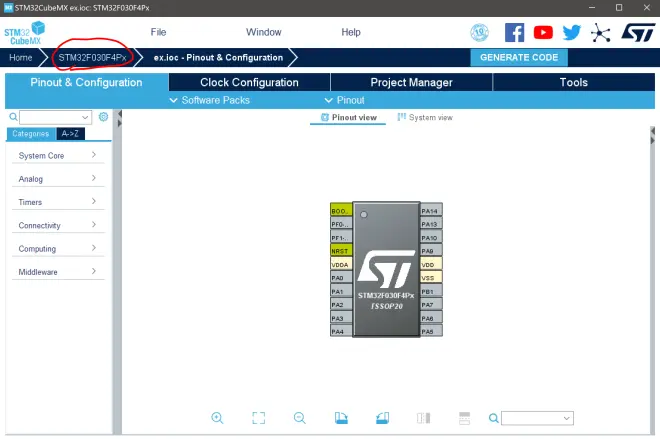Expand the Connectivity category

pyautogui.click(x=58, y=225)
